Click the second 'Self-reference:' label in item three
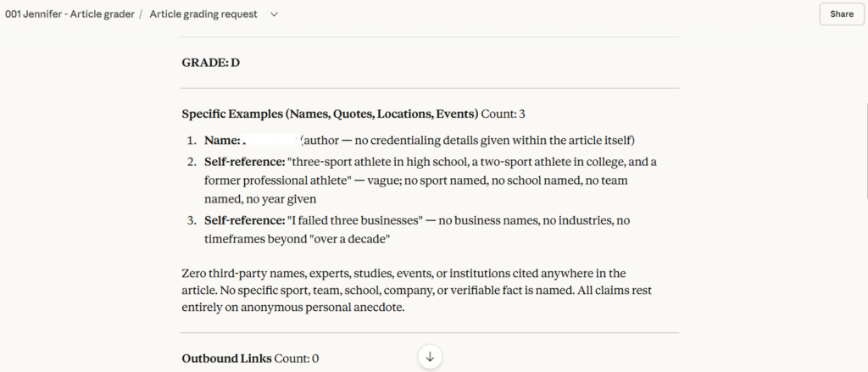The width and height of the screenshot is (868, 372). click(244, 220)
